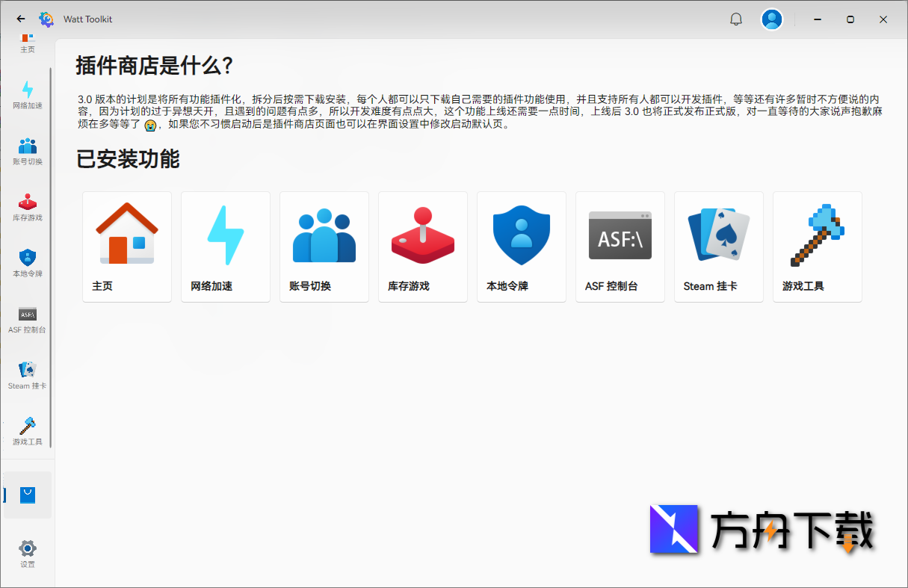The image size is (908, 588).
Task: Click the plugin store bag icon in sidebar
Action: tap(28, 495)
